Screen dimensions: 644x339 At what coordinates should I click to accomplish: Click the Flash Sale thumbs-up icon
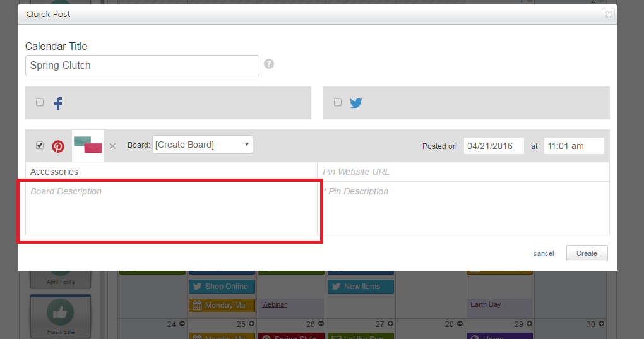coord(60,312)
